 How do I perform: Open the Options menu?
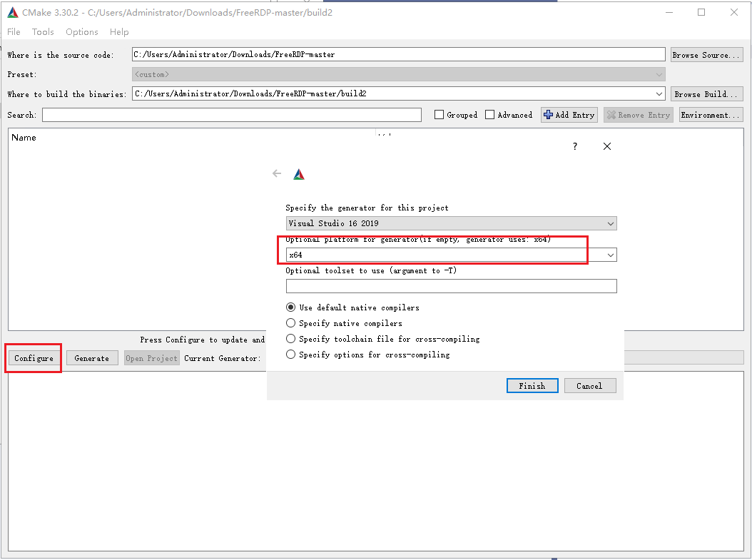coord(82,31)
